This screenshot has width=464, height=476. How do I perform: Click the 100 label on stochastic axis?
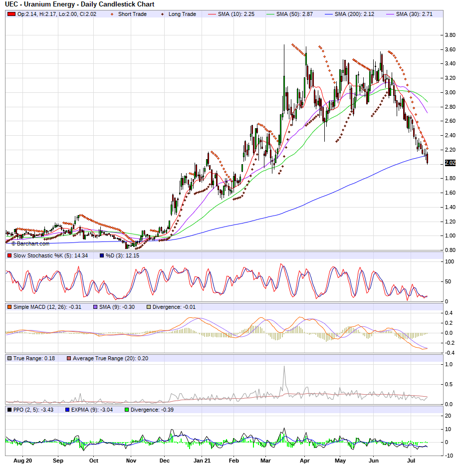click(450, 261)
